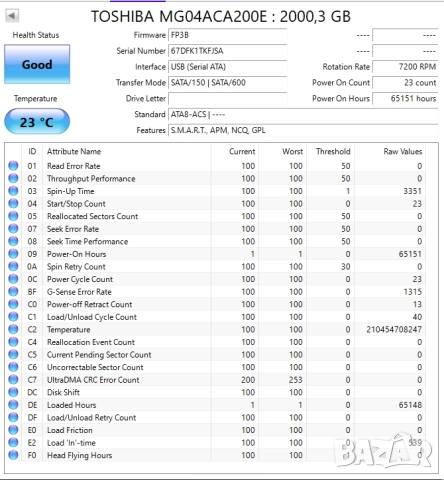444x480 pixels.
Task: Focus the empty Drive Letter field
Action: pyautogui.click(x=228, y=98)
